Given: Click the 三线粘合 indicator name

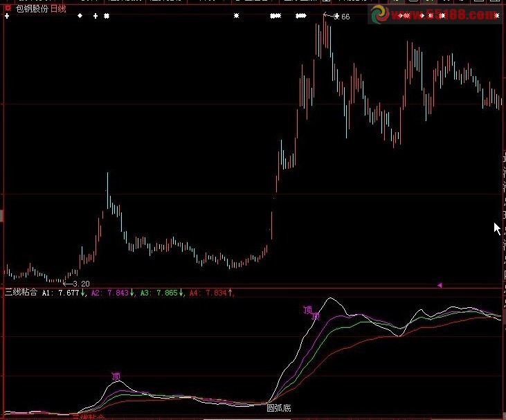Looking at the screenshot, I should [x=21, y=293].
